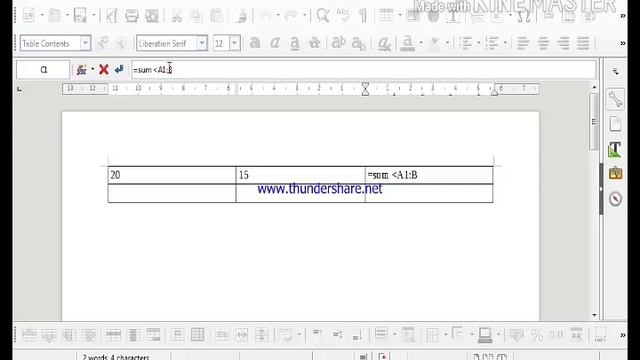Click the Align Right icon
Viewport: 640px width, 360px height.
(x=563, y=43)
